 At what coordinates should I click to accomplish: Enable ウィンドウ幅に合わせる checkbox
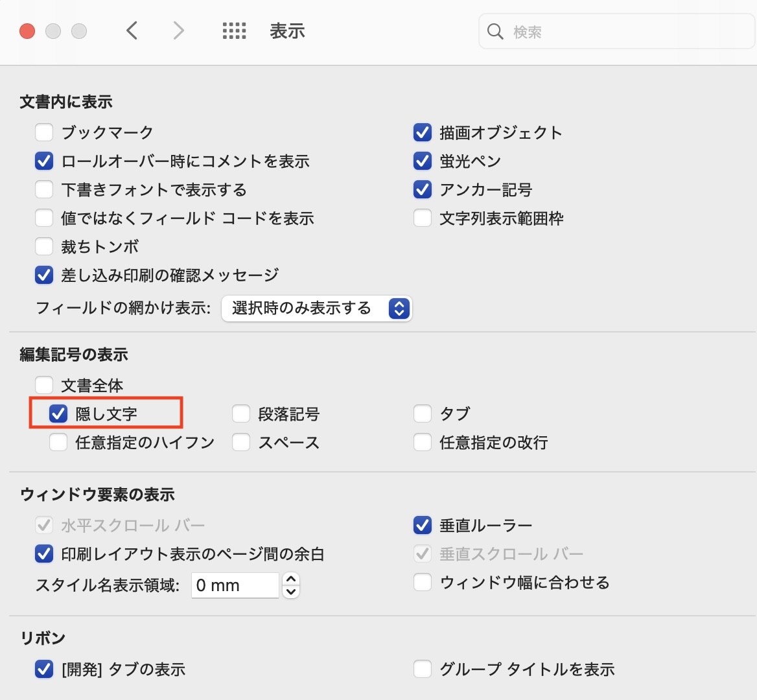click(x=423, y=582)
